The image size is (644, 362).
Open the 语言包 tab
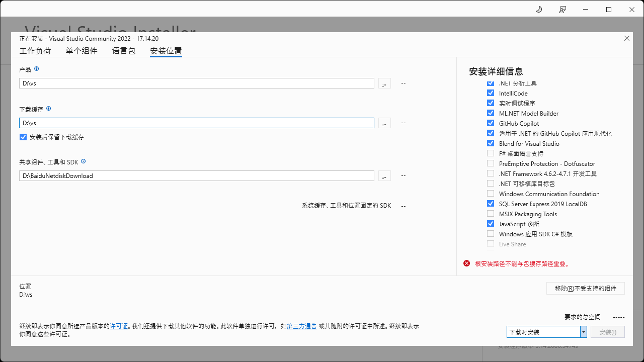[x=124, y=51]
